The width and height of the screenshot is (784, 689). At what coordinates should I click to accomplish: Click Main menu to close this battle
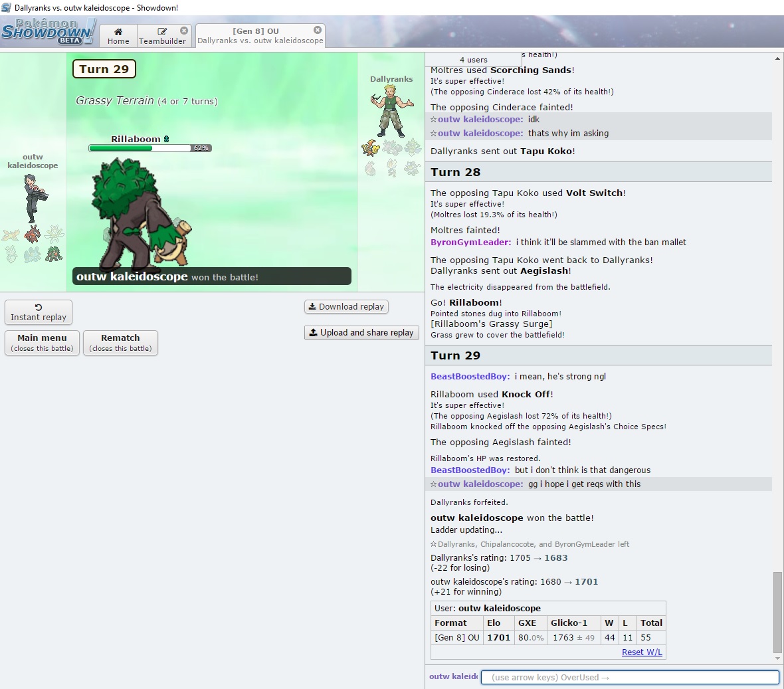(x=42, y=342)
